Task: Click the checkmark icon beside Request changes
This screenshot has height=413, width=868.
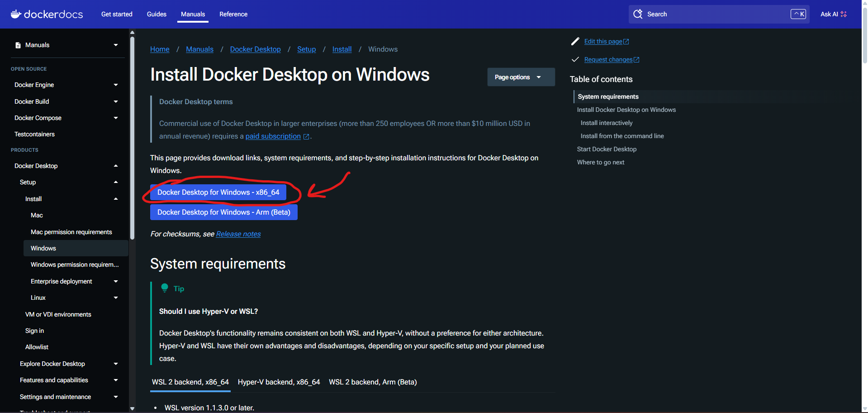Action: [x=575, y=59]
